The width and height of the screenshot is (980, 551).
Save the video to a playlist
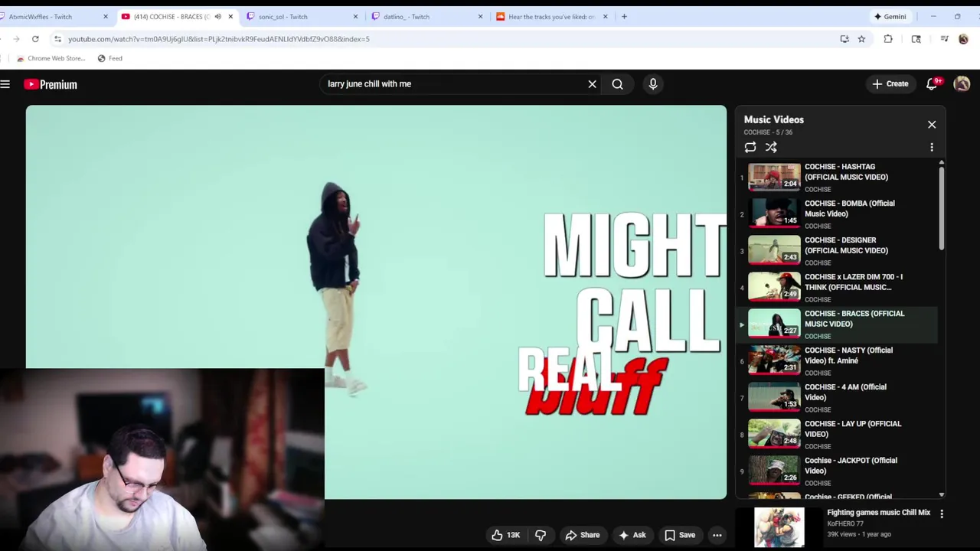tap(680, 535)
